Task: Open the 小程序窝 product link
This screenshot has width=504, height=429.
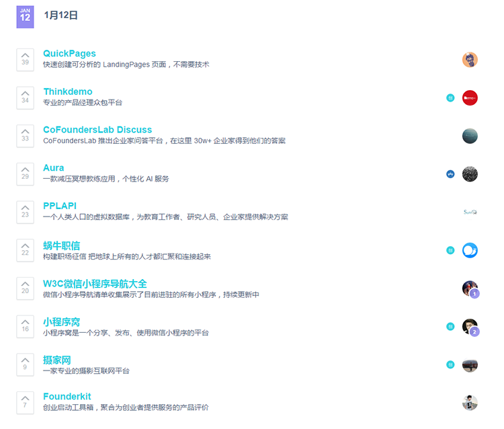Action: [61, 322]
